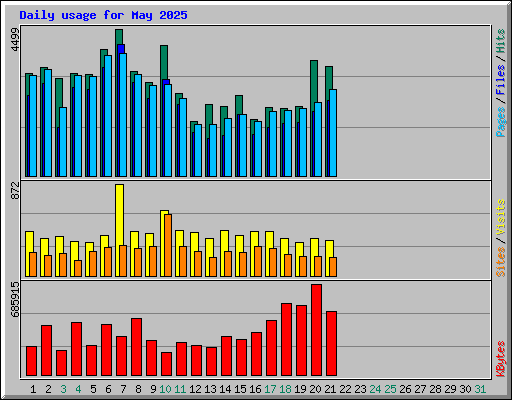Click day 7 on the date axis
Viewport: 512px width, 400px height.
(x=123, y=389)
